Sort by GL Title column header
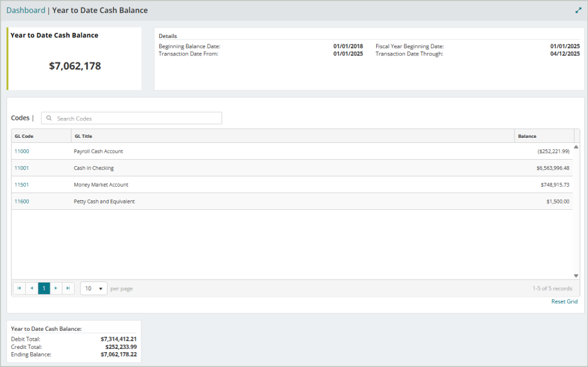Image resolution: width=588 pixels, height=367 pixels. pyautogui.click(x=84, y=136)
